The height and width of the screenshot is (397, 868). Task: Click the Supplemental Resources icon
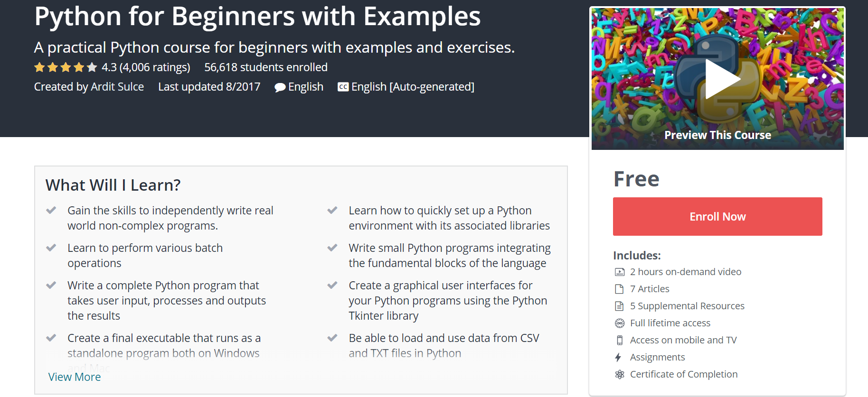click(x=619, y=306)
